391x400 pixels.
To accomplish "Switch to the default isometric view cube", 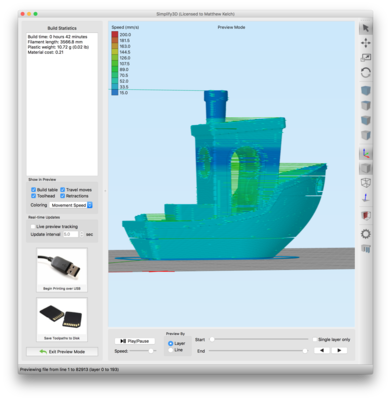I will 366,91.
